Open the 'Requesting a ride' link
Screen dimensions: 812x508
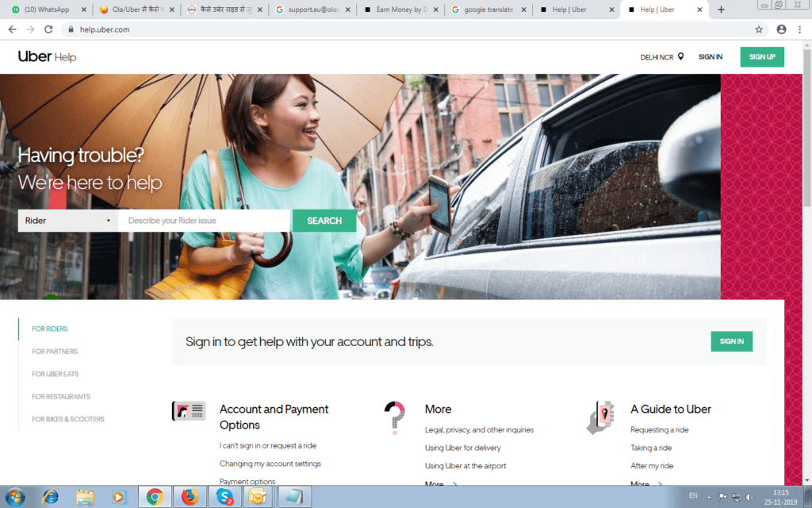point(659,429)
